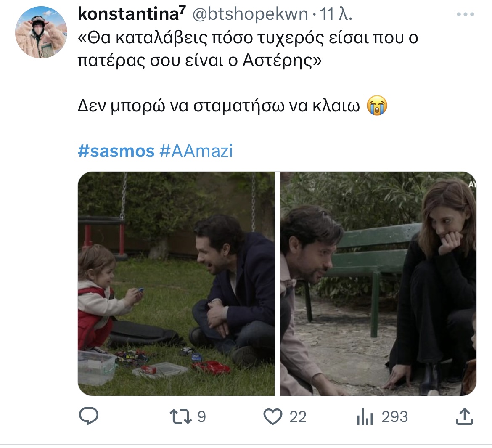Tap the view count 293
Image resolution: width=492 pixels, height=448 pixels.
[395, 417]
